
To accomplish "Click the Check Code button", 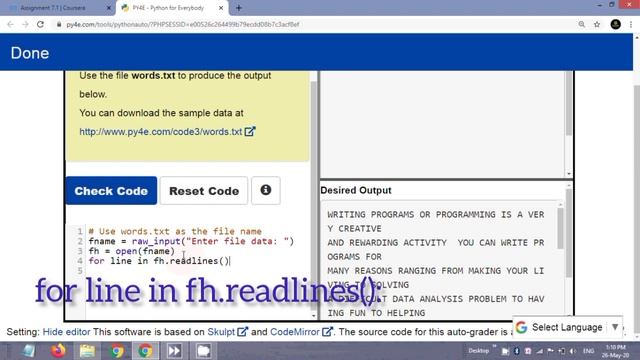I will 111,191.
